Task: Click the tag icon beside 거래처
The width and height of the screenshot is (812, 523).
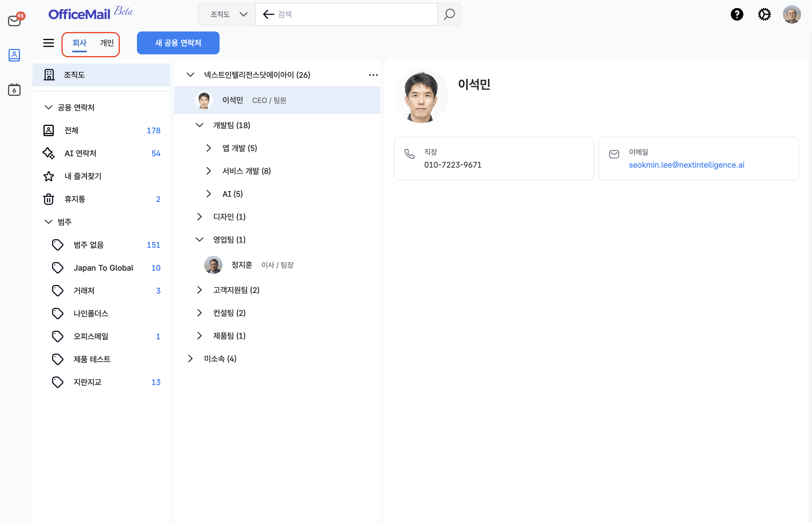Action: [x=58, y=291]
